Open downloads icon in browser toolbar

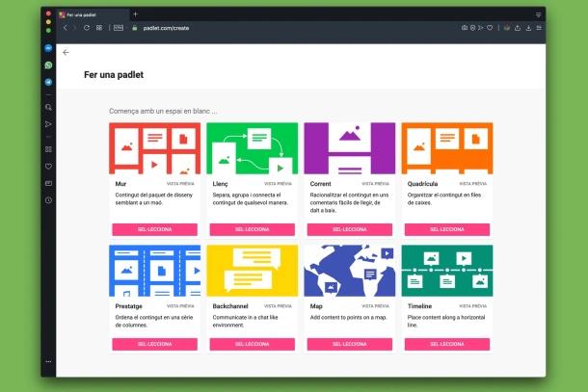[528, 28]
